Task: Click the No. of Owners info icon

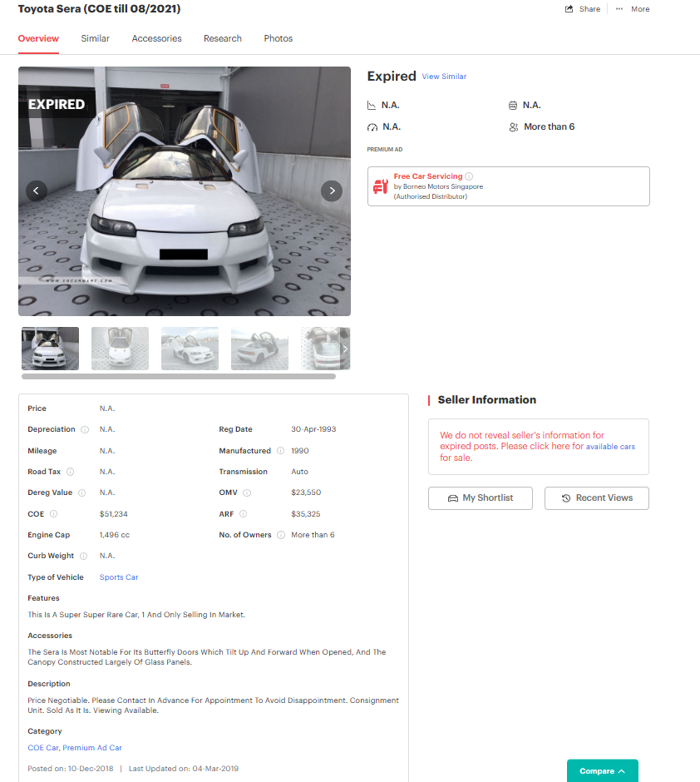Action: pyautogui.click(x=281, y=535)
